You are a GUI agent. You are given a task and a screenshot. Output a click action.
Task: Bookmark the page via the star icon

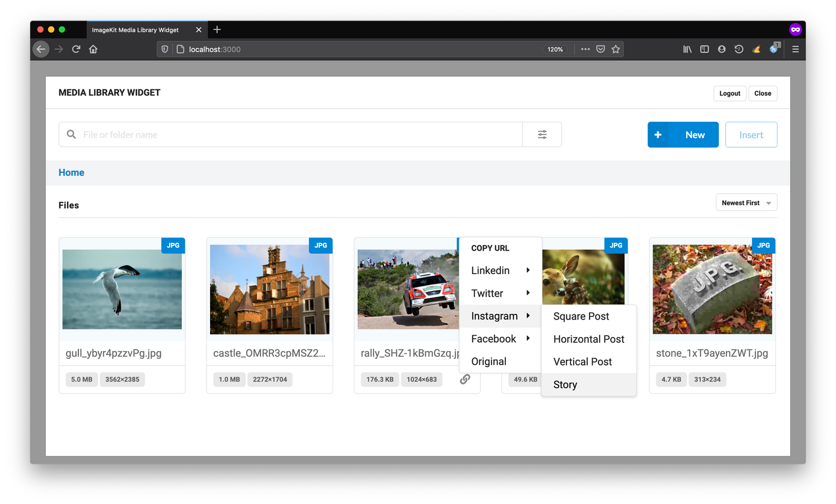(x=616, y=49)
